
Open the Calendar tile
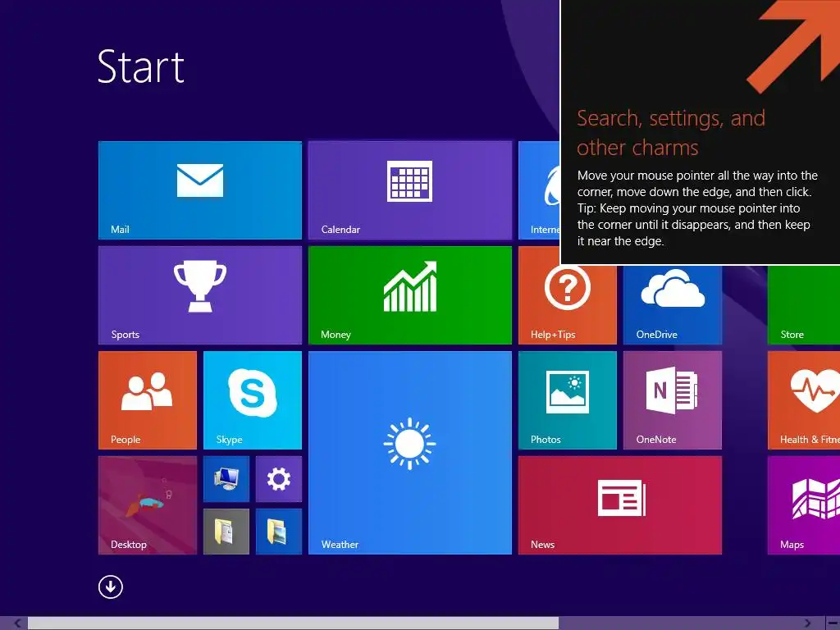[410, 190]
